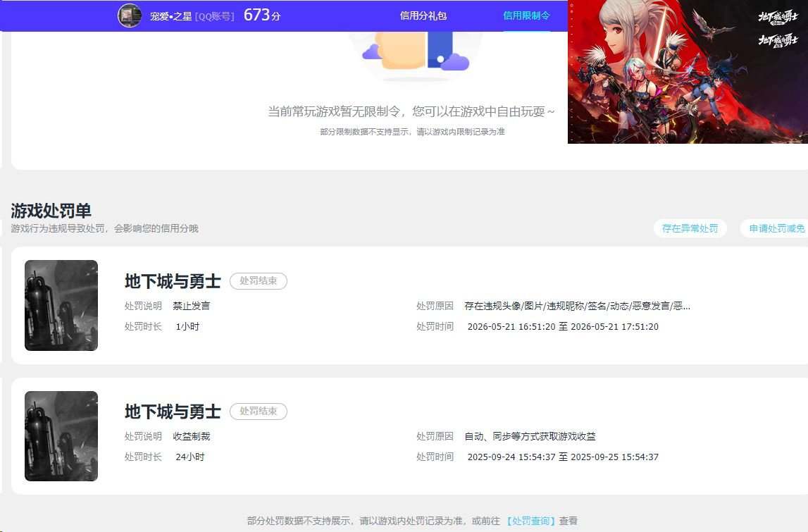
Task: Click the 处罚结束 badge on the 收益制裁 card
Action: coord(258,412)
